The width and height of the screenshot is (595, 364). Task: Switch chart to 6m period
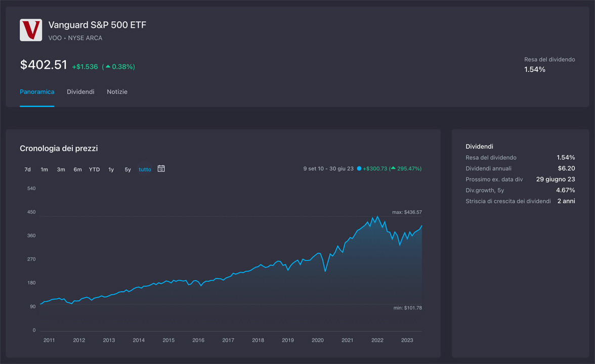(77, 169)
